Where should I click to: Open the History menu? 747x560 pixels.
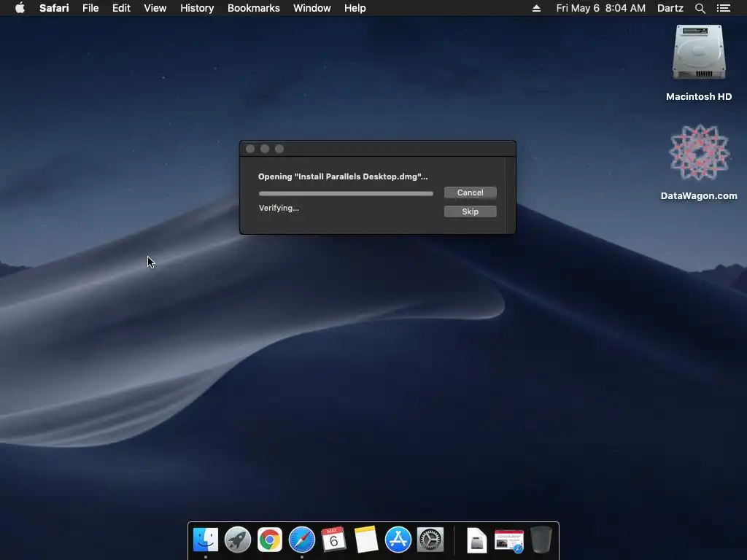tap(197, 8)
